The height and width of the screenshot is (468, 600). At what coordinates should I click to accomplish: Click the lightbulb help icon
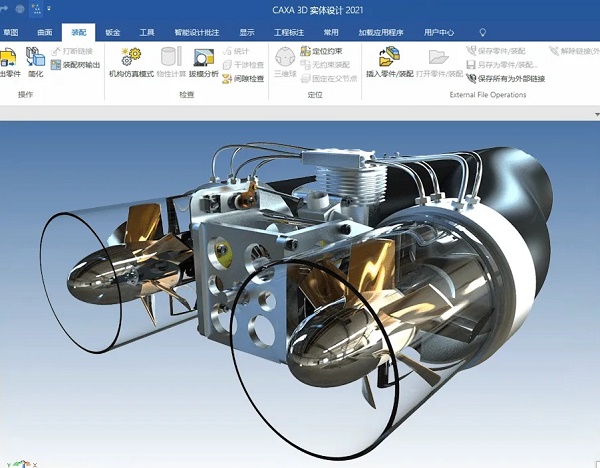pyautogui.click(x=483, y=32)
